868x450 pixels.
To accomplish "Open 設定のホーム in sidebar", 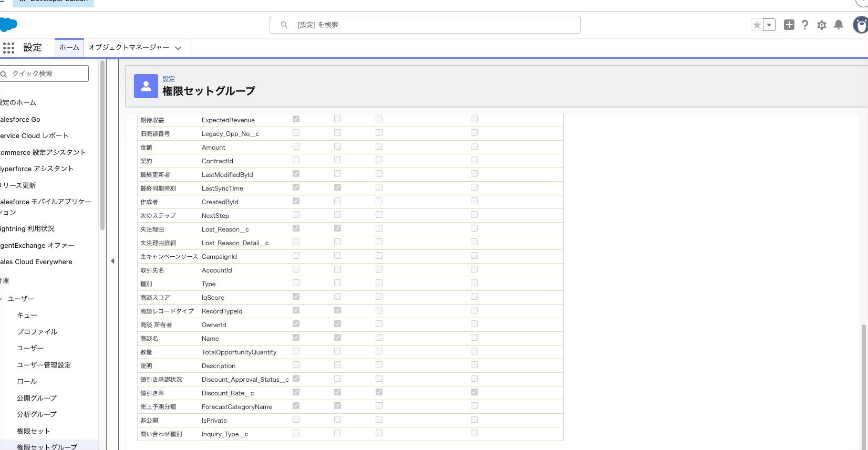I will pos(18,102).
